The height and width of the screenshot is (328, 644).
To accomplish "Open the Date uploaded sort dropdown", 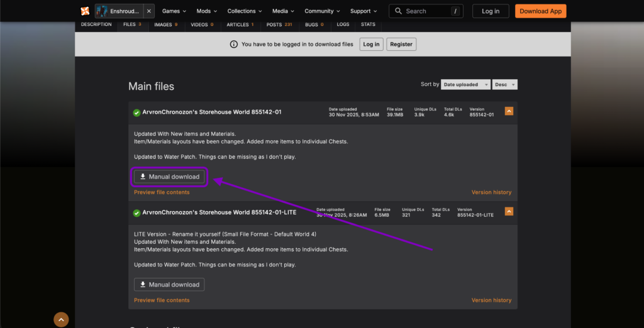I will point(466,85).
